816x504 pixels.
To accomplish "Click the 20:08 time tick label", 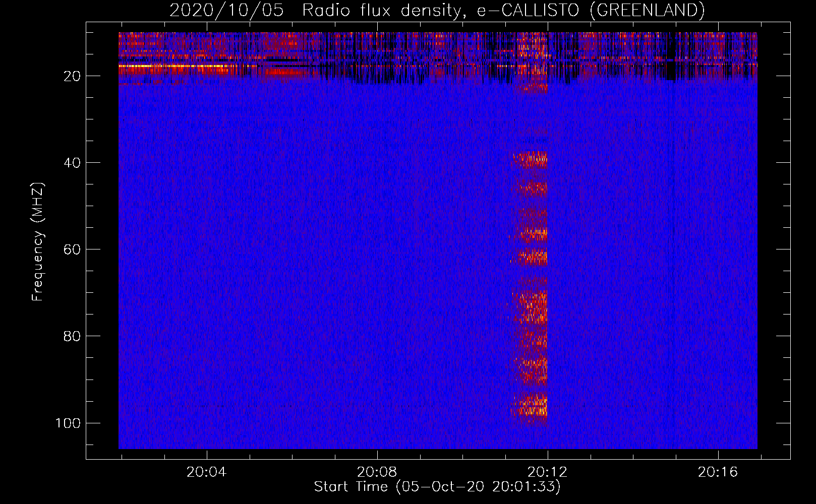I will (x=377, y=472).
